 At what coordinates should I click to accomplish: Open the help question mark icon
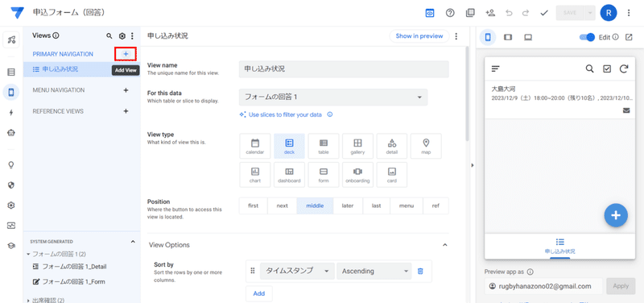coord(450,13)
